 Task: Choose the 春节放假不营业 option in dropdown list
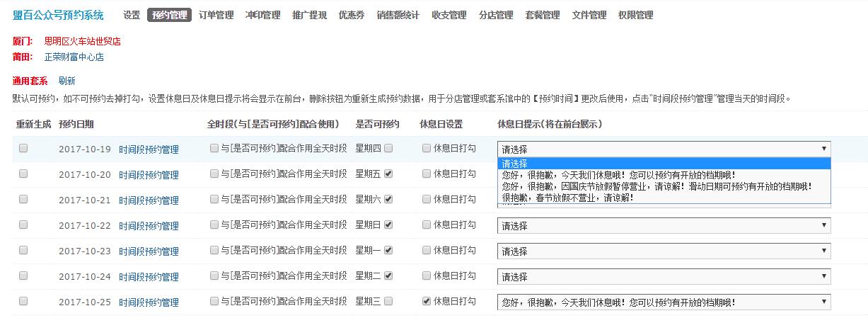pyautogui.click(x=566, y=198)
